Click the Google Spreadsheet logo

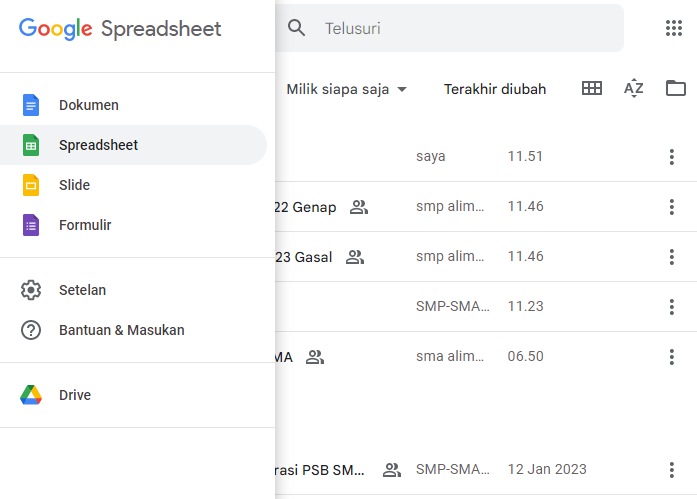point(120,29)
